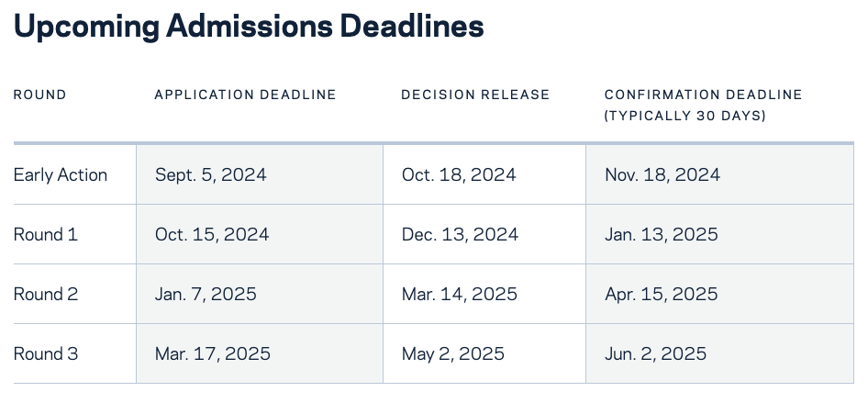Select the Round 1 row label
Viewport: 868px width, 403px height.
pos(45,234)
